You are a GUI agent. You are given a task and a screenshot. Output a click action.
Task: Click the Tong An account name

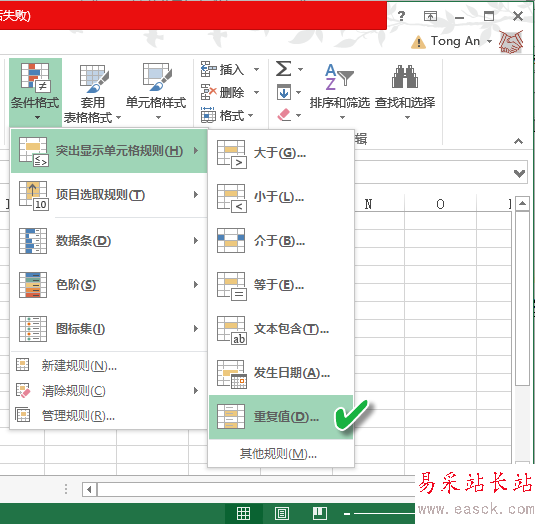coord(456,41)
